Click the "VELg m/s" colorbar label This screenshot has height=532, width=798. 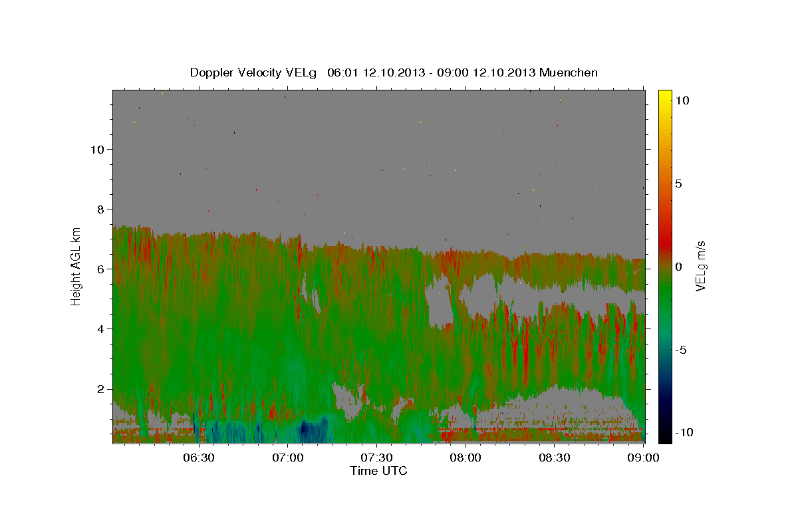pyautogui.click(x=700, y=265)
